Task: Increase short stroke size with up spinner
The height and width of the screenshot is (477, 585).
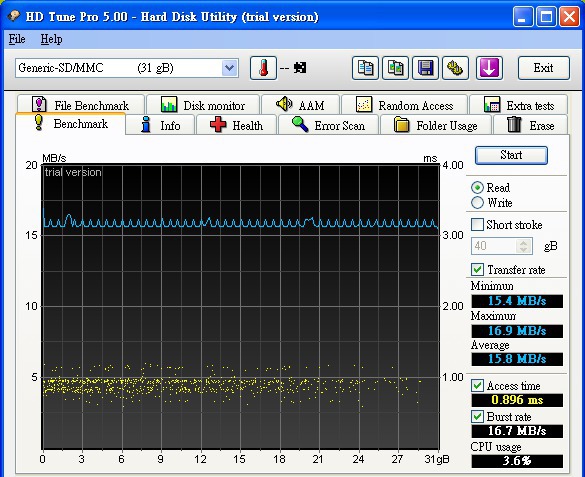Action: (523, 242)
